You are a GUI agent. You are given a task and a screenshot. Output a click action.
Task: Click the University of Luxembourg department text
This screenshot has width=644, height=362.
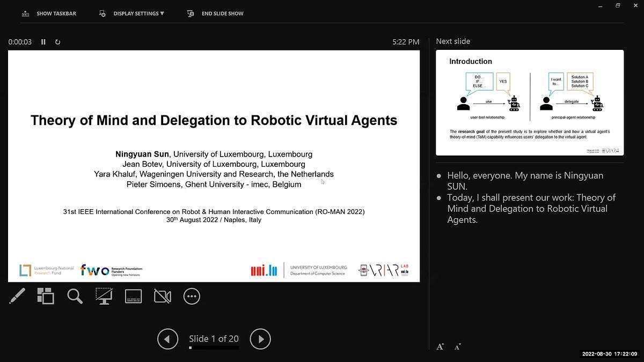tap(318, 270)
